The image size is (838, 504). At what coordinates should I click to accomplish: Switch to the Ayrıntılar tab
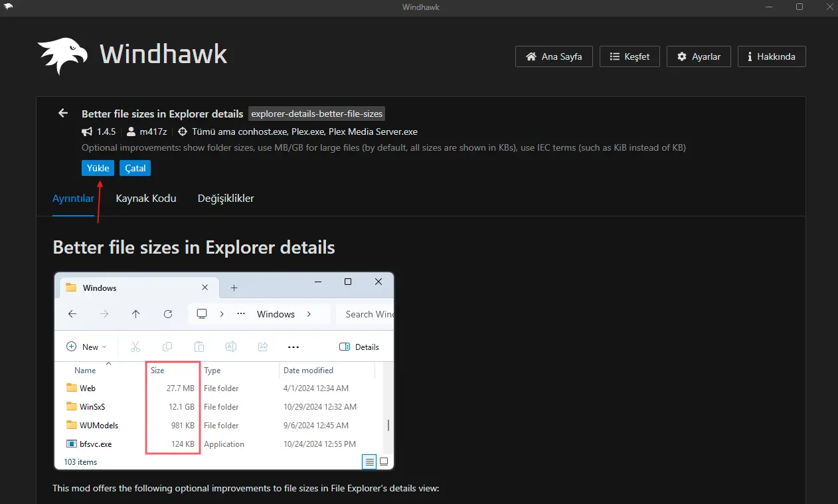click(73, 199)
